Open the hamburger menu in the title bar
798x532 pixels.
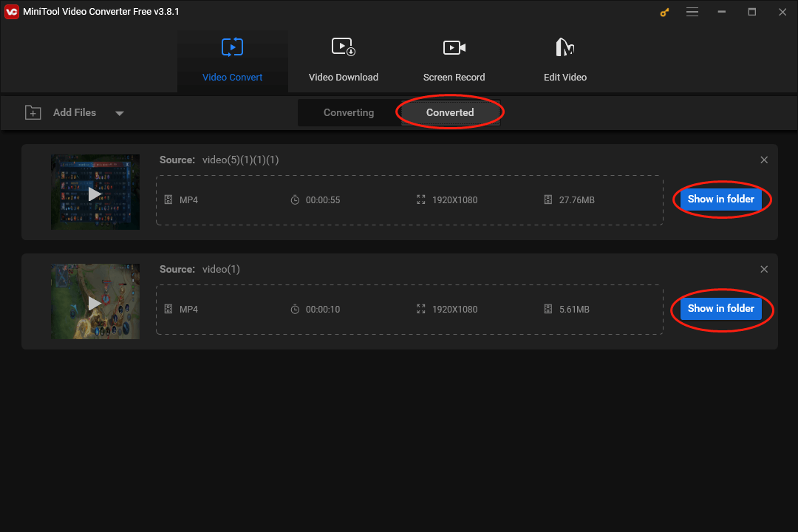[x=692, y=12]
